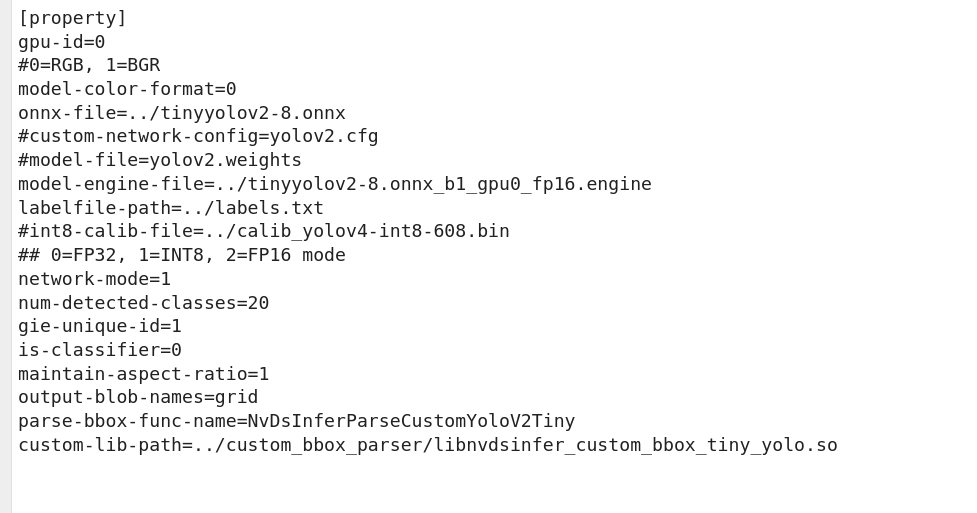977x513 pixels.
Task: Click the #int8-calib-file commented line
Action: [264, 231]
